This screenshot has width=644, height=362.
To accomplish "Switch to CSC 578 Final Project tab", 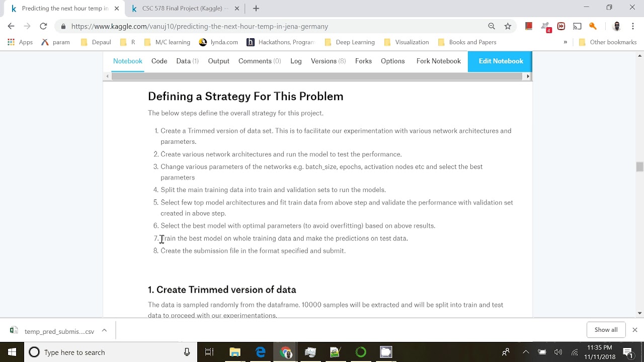I will [184, 9].
